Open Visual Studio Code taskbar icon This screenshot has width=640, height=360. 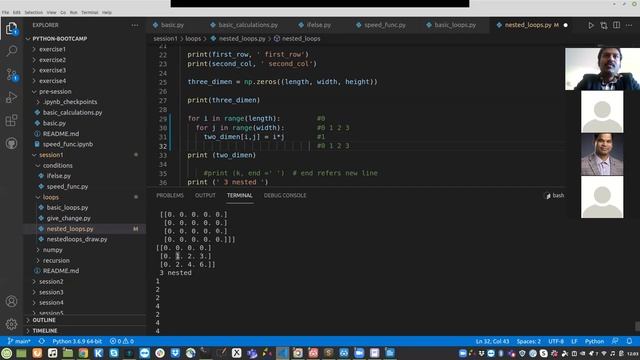(x=282, y=353)
